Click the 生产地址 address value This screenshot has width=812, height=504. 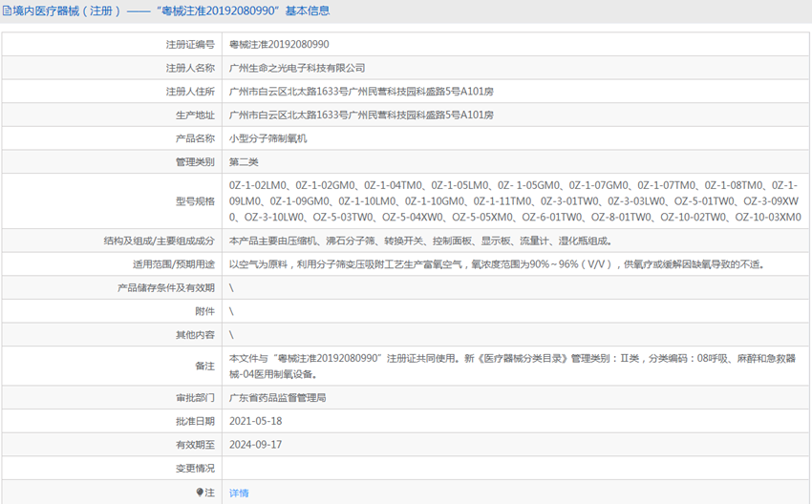click(x=361, y=115)
